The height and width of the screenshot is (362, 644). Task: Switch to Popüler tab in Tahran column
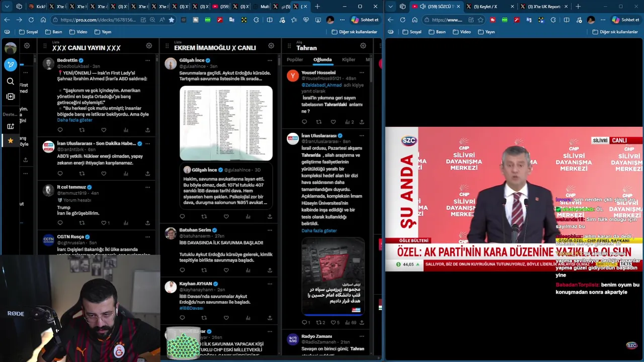pos(295,60)
